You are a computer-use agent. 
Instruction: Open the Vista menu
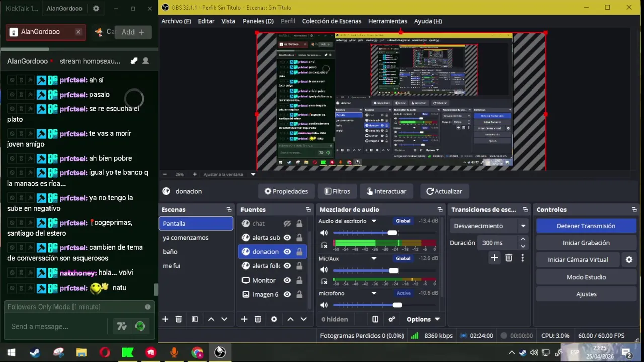(x=228, y=21)
